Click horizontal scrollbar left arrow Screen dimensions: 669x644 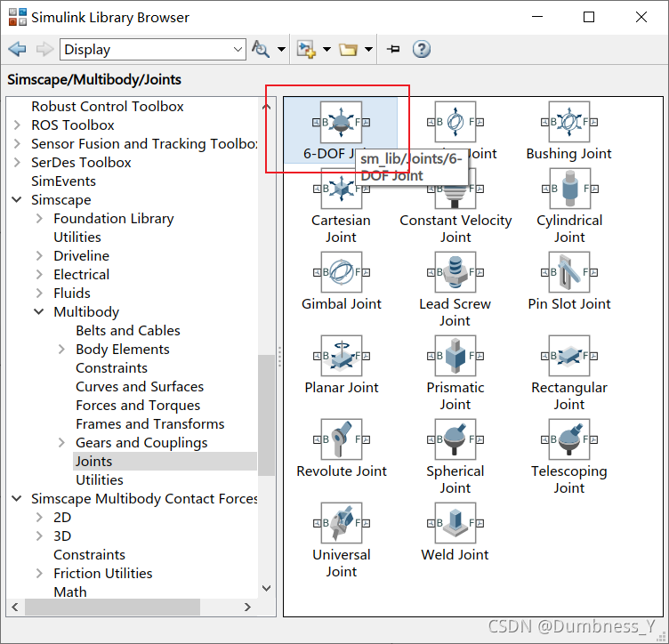[15, 607]
